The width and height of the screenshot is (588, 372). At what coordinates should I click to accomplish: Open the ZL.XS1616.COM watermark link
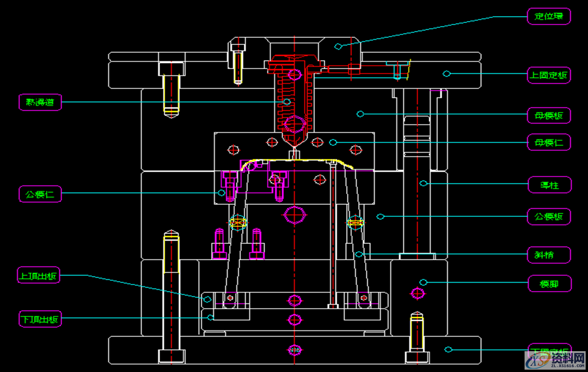[x=569, y=365]
